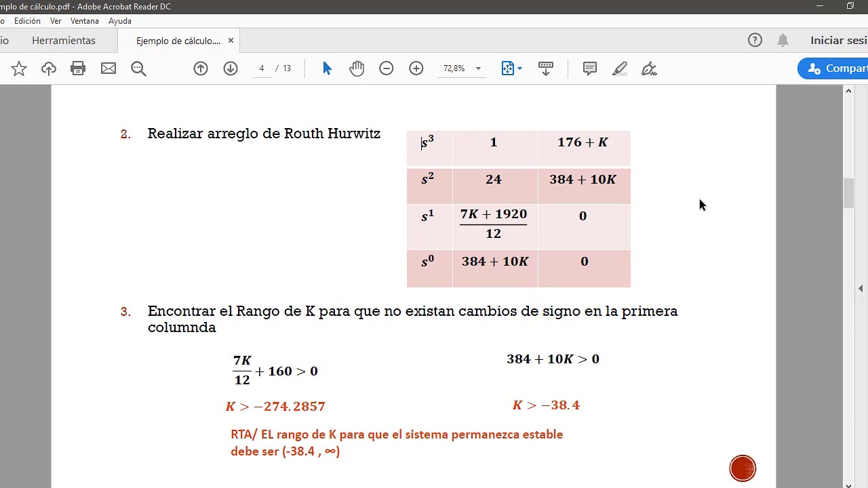Click the heading Realizar arreglo de Routh Hurwitz
The width and height of the screenshot is (868, 488).
[x=264, y=134]
